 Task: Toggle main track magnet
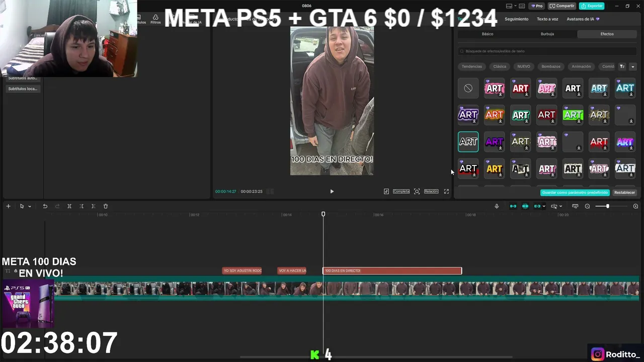tap(513, 206)
